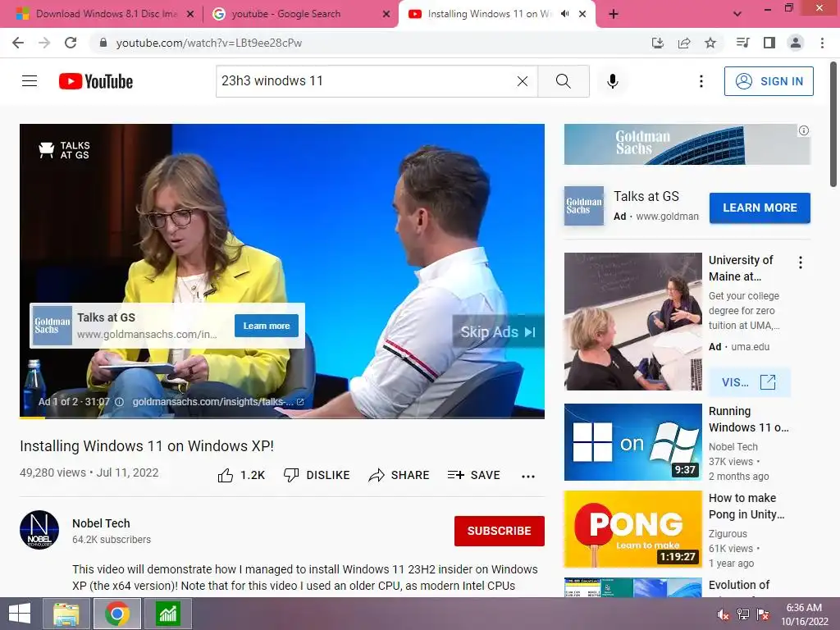This screenshot has width=840, height=630.
Task: Click the page vertical scrollbar
Action: [x=833, y=125]
